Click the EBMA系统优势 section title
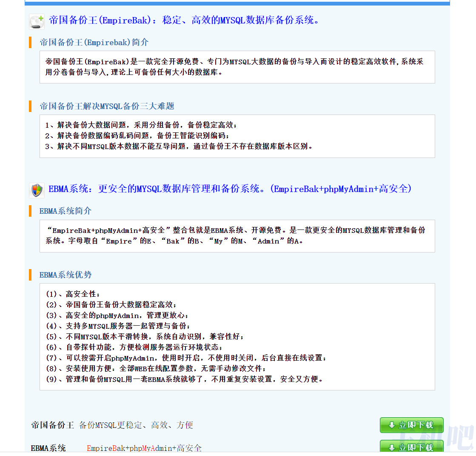Viewport: 476px width, 456px height. click(x=65, y=275)
